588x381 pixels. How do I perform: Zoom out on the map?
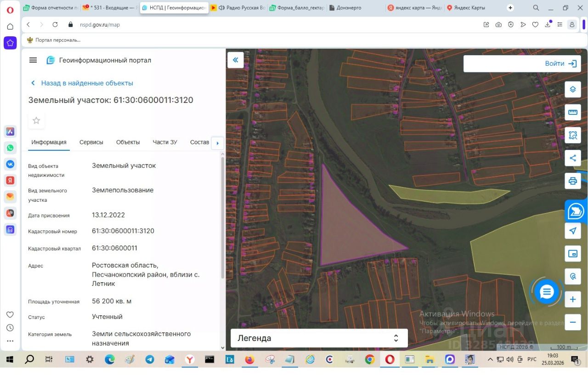click(x=572, y=322)
